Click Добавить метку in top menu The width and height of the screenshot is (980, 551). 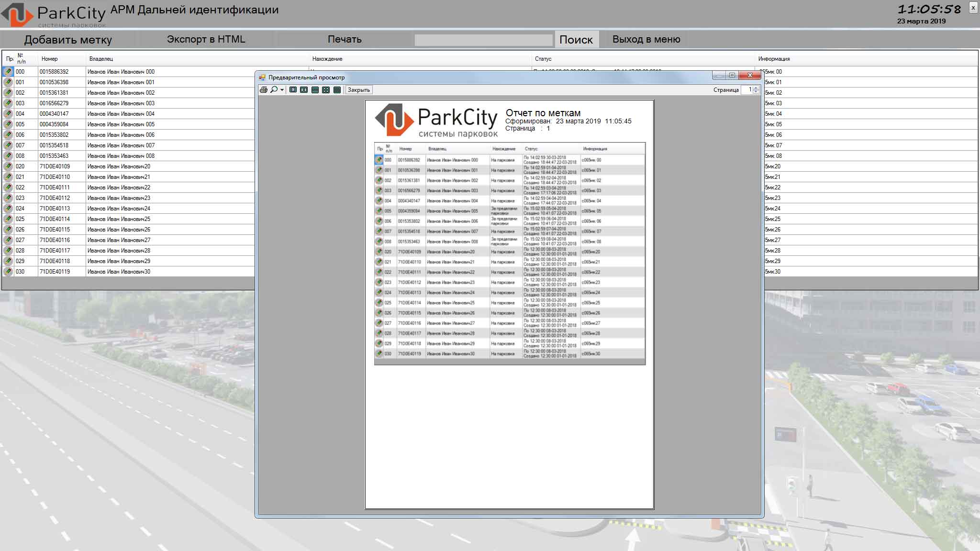point(68,40)
